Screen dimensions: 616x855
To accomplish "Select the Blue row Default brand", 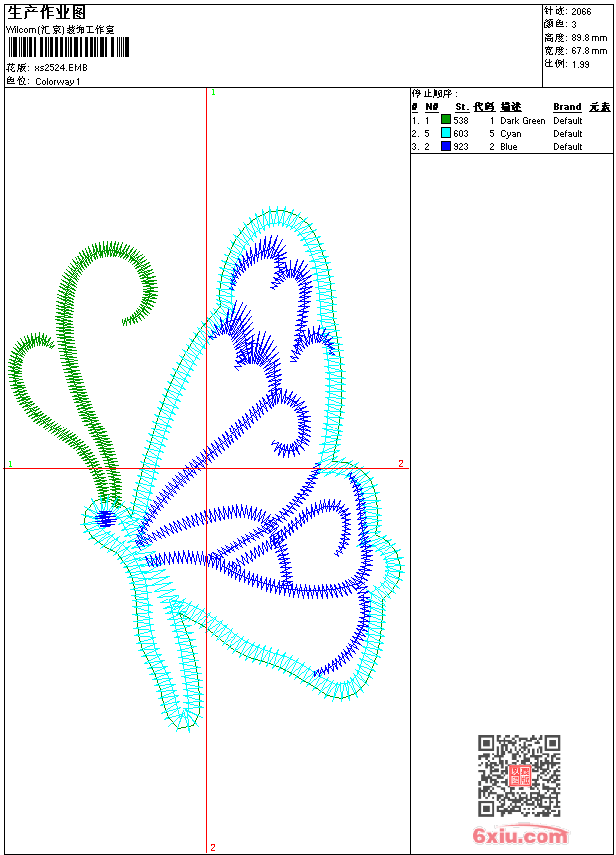I will [x=567, y=147].
